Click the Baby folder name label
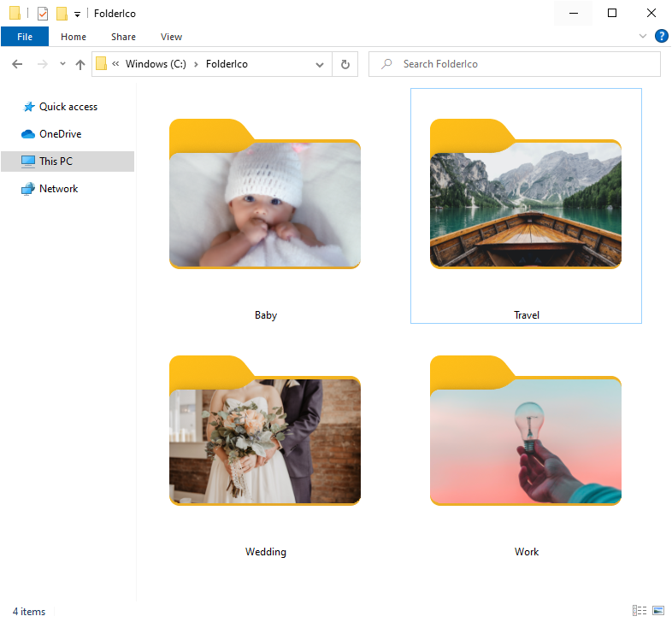This screenshot has height=622, width=672. point(266,315)
